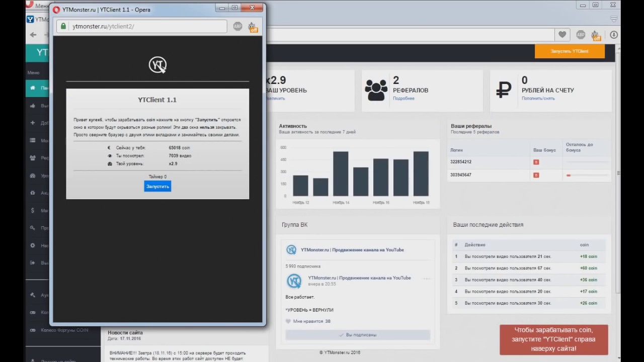Click bonus progress bar for 303945647
The height and width of the screenshot is (362, 644).
point(587,175)
